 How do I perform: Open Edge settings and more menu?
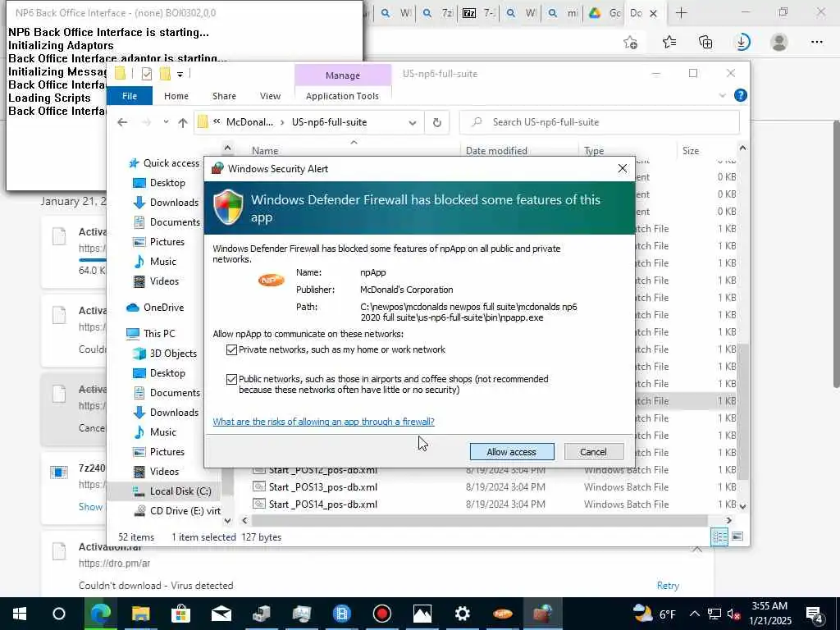[x=816, y=42]
